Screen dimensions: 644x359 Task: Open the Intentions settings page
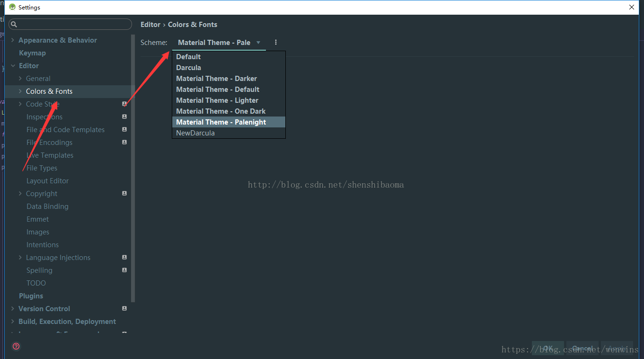coord(43,245)
